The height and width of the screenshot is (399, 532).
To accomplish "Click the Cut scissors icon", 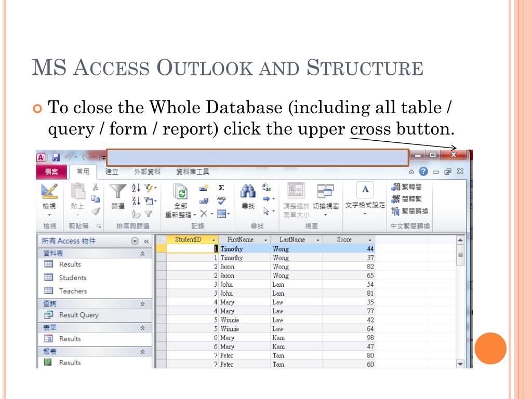I will point(96,187).
